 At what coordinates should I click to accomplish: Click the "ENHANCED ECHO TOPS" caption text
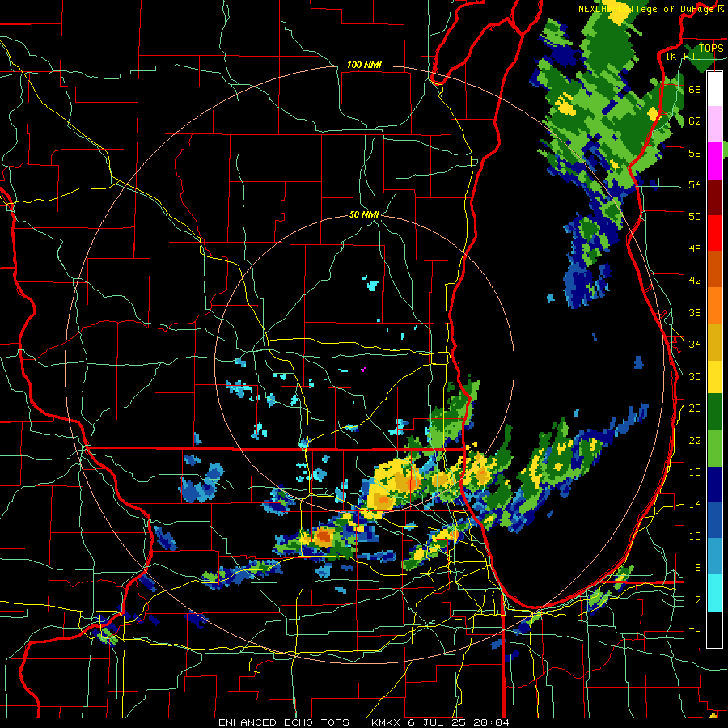pos(284,722)
